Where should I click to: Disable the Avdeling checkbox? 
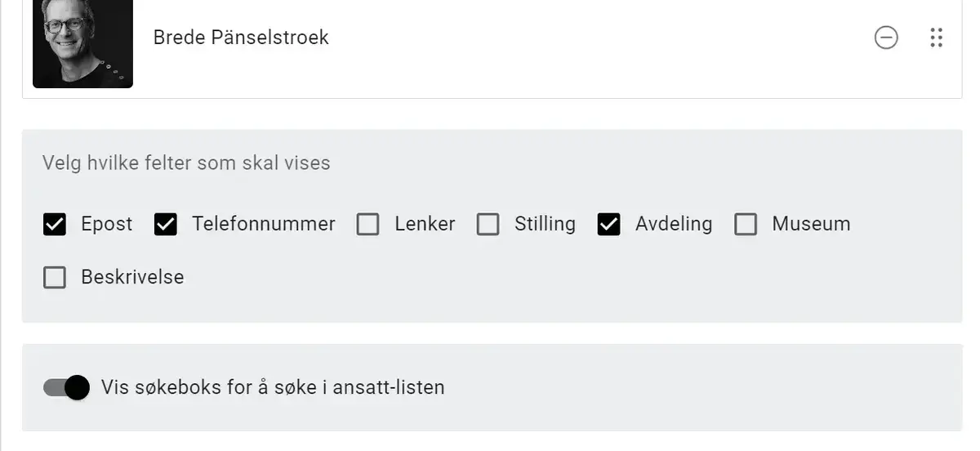[609, 224]
